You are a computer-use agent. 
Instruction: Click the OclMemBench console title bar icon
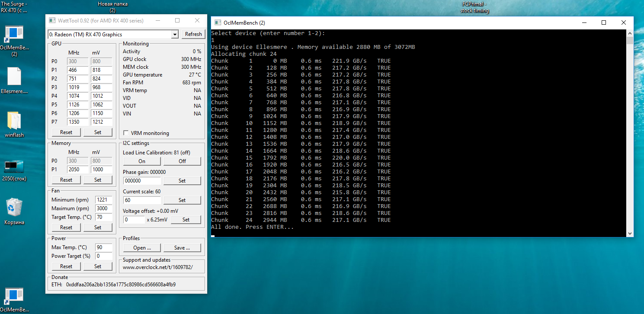[x=217, y=22]
